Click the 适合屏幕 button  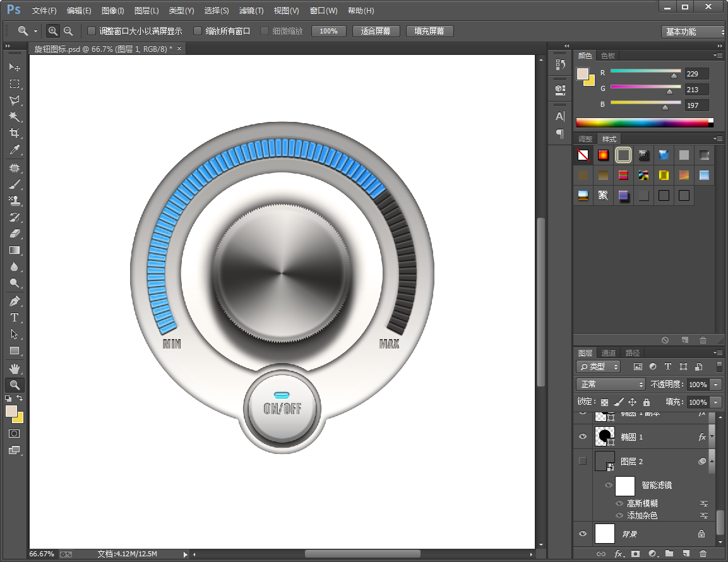pos(376,31)
